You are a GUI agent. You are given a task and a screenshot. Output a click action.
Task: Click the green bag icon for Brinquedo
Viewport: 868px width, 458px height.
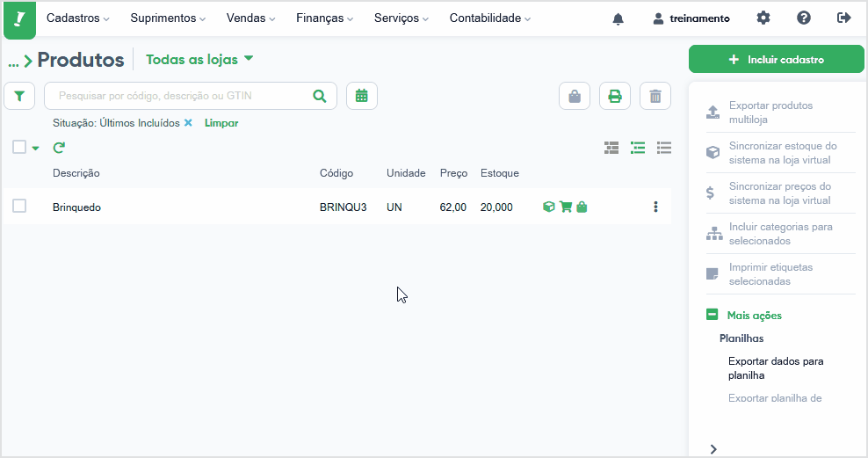[x=582, y=207]
